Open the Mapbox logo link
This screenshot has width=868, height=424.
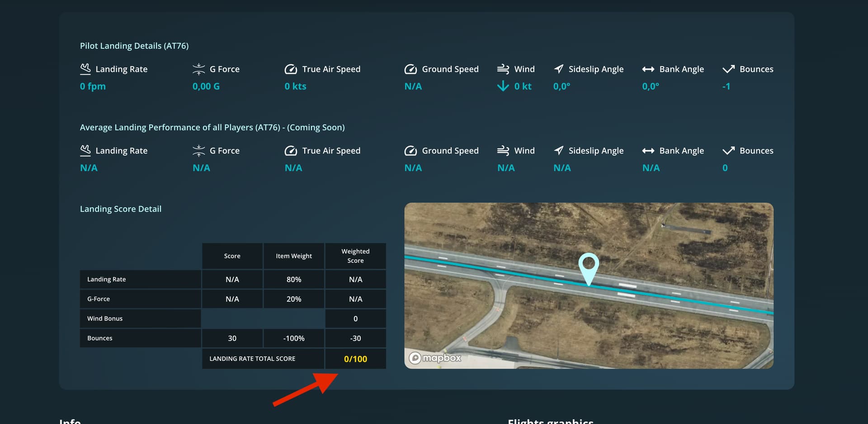(x=435, y=358)
